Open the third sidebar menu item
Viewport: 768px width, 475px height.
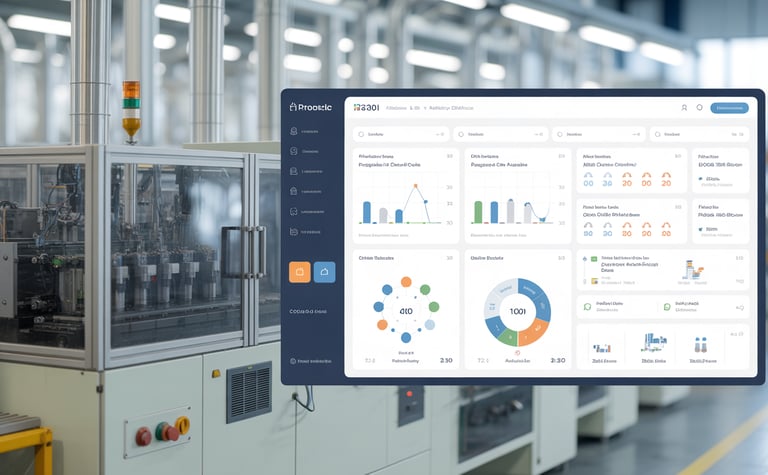coord(306,171)
